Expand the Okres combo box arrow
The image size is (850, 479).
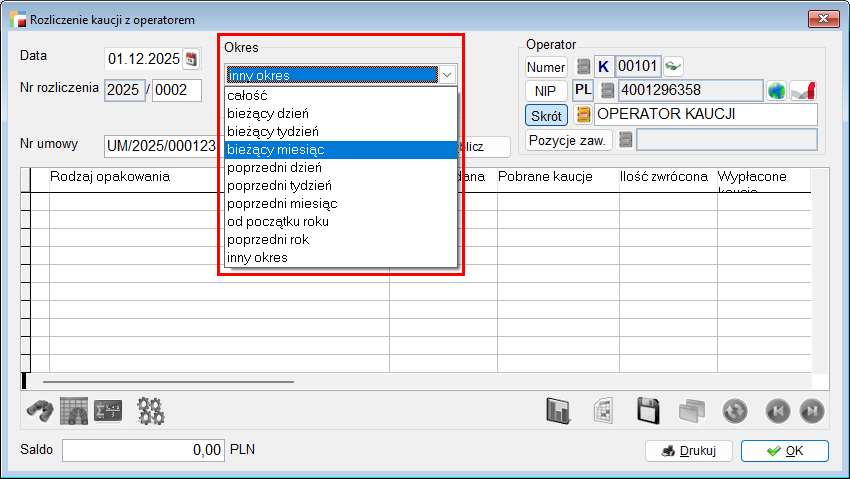point(448,74)
